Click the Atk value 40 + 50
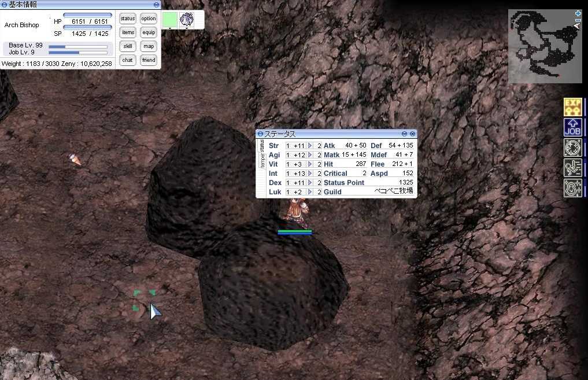588x380 pixels. pos(356,145)
